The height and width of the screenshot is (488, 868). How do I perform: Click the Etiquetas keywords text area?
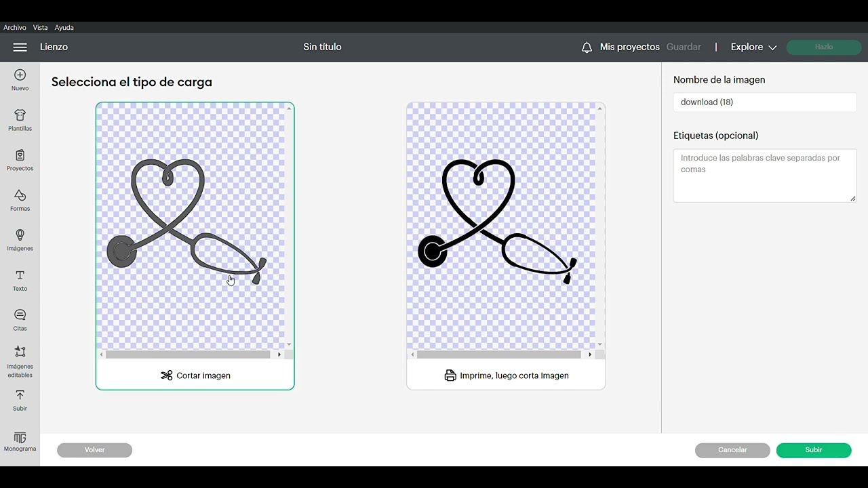[765, 176]
